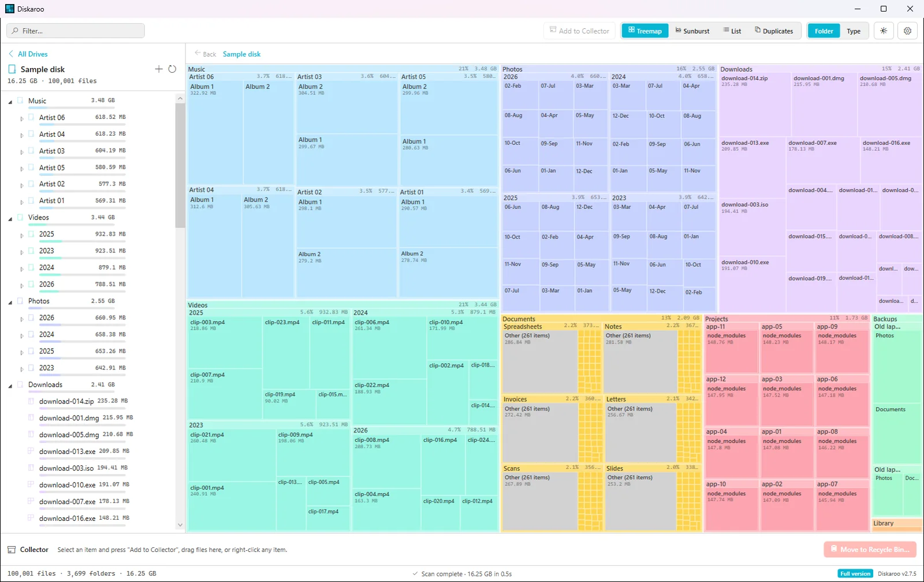Click the file icon of download-001.dmg row
Image resolution: width=924 pixels, height=582 pixels.
[31, 417]
